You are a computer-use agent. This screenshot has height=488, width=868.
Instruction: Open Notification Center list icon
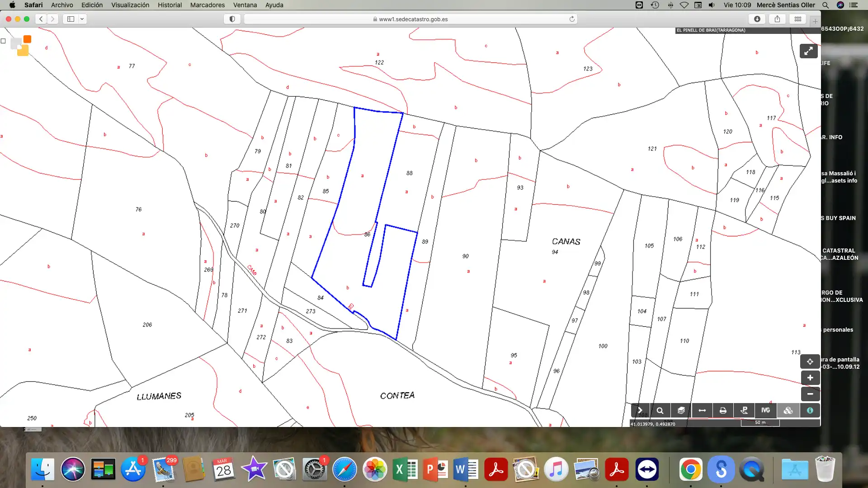(854, 5)
